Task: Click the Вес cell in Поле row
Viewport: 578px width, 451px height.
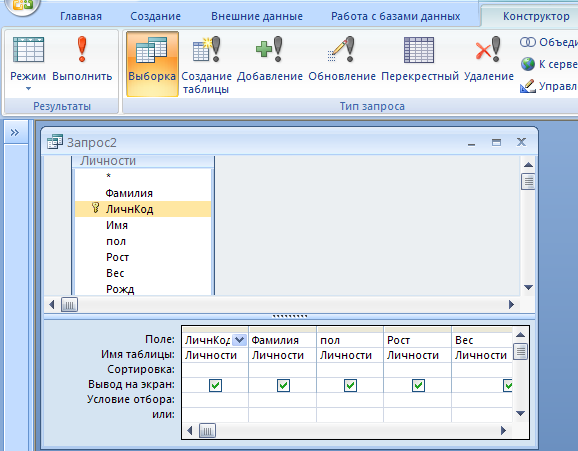Action: (482, 340)
